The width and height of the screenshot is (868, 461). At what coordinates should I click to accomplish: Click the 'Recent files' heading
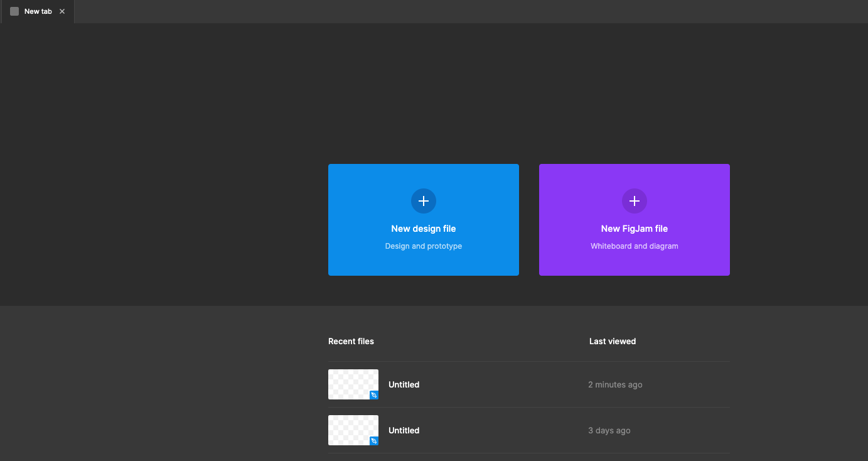pos(351,342)
